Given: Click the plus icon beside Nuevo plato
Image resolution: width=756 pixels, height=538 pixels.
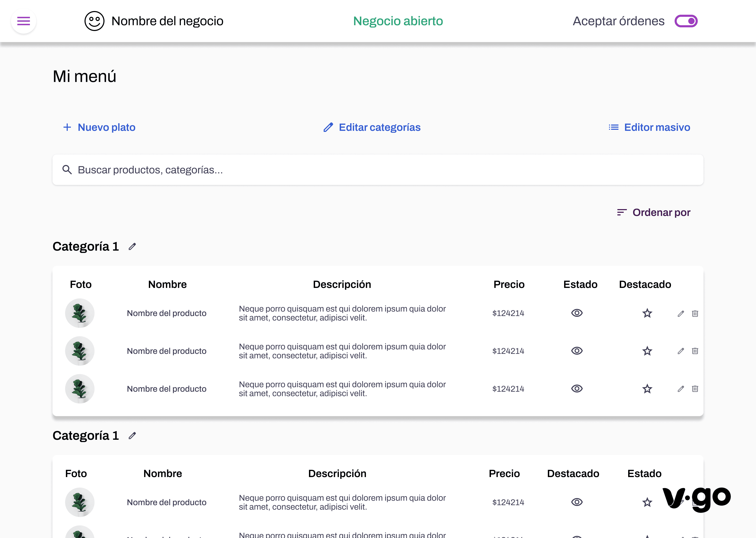Looking at the screenshot, I should point(67,127).
